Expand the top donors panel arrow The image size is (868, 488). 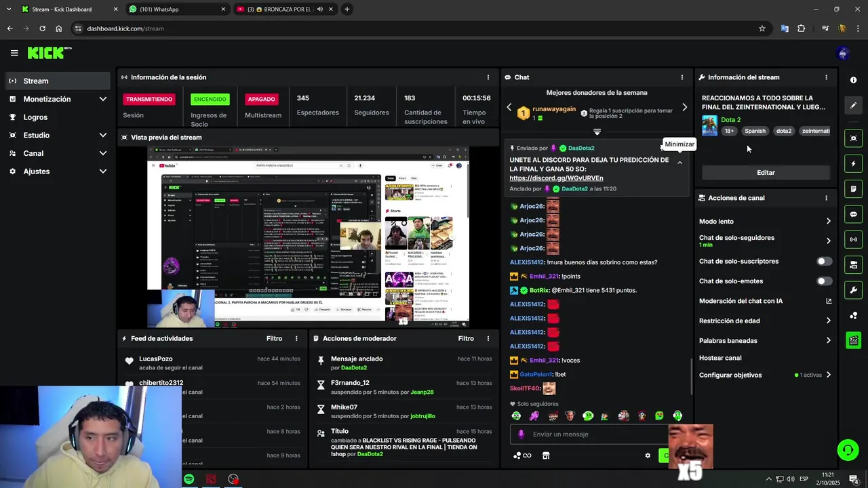pos(597,131)
